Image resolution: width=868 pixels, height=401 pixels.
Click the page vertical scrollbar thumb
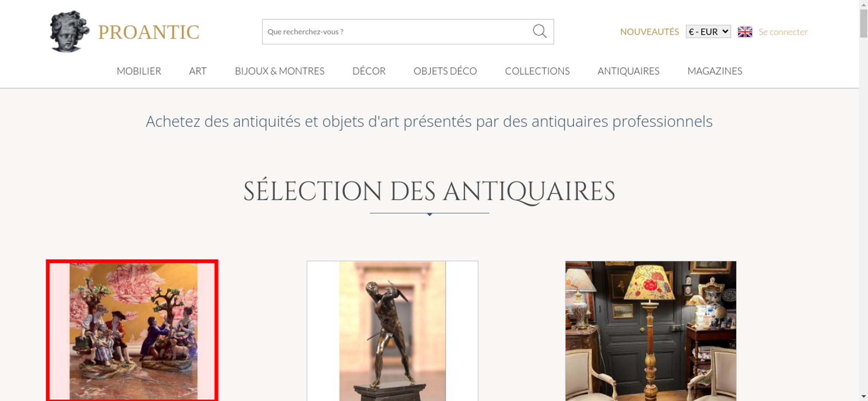pos(864,23)
